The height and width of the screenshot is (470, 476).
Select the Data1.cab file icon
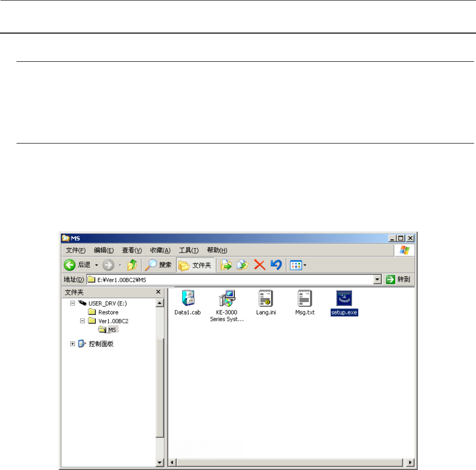188,298
